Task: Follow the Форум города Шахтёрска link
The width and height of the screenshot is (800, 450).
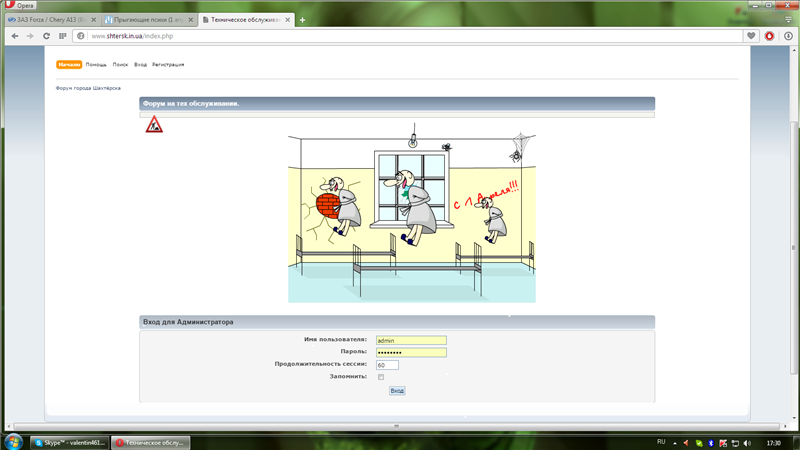Action: click(x=88, y=88)
